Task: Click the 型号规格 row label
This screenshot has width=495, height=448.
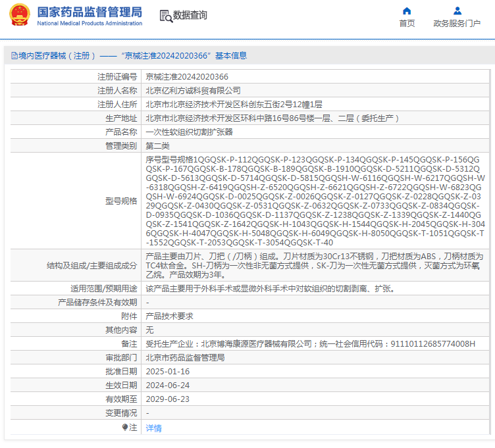Action: (121, 201)
